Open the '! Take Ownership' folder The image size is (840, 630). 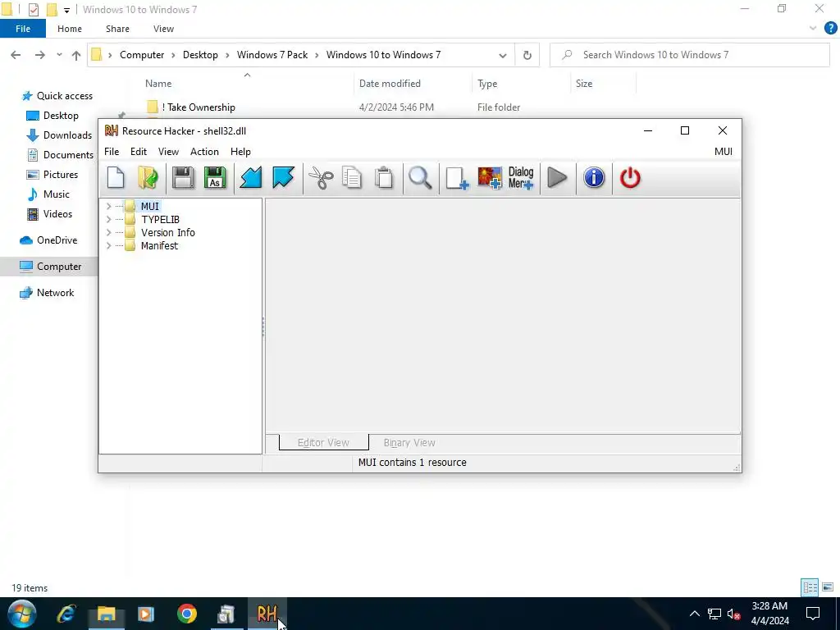199,107
